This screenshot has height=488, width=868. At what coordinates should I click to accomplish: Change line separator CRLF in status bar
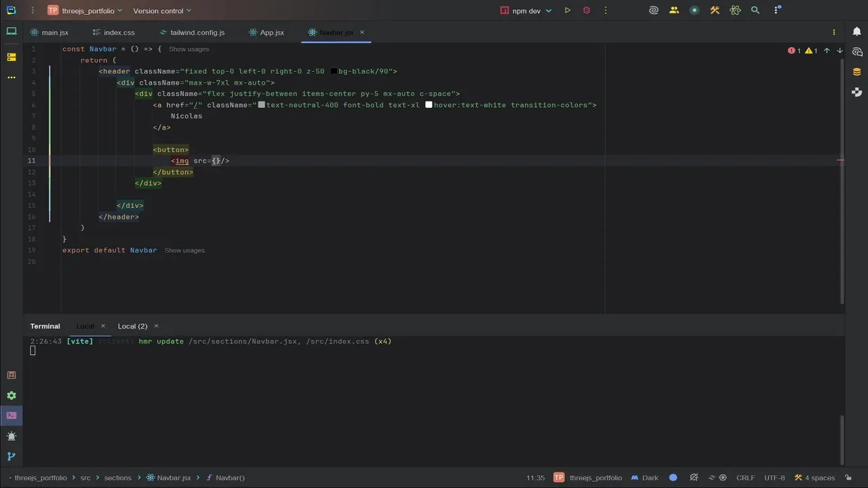(x=745, y=478)
